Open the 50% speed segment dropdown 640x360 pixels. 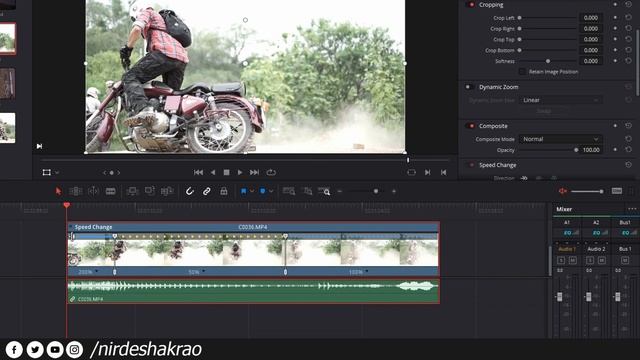pyautogui.click(x=204, y=271)
